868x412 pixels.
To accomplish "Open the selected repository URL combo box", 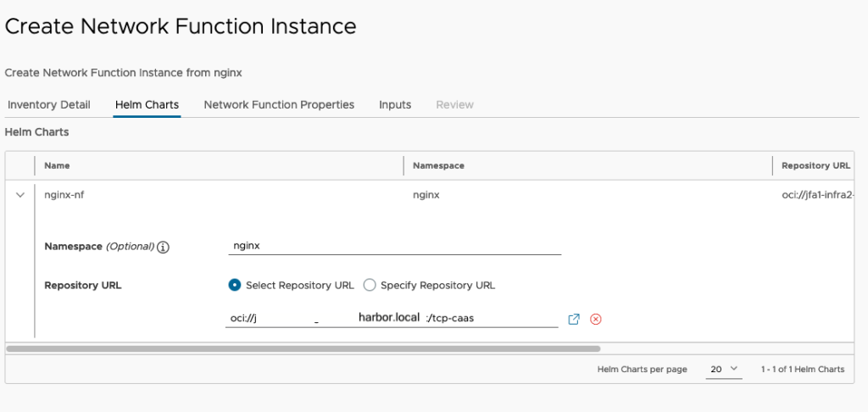I will click(392, 319).
